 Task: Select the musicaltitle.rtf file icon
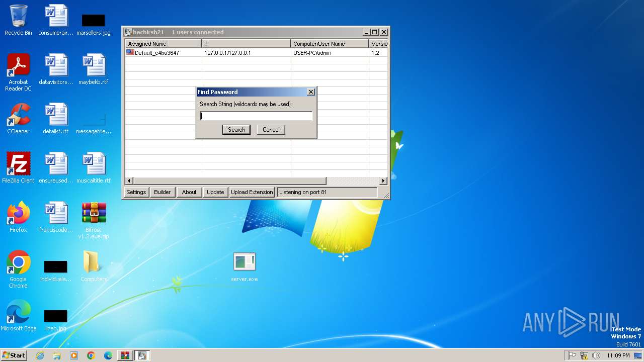coord(94,168)
